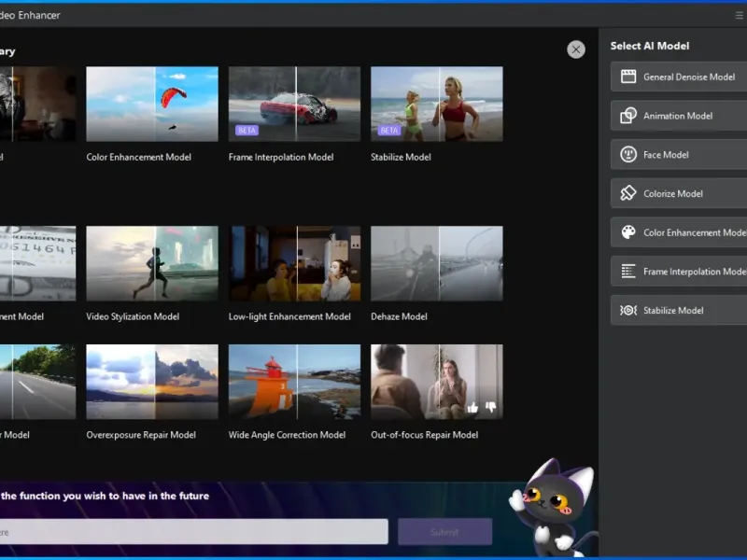The image size is (747, 560).
Task: Click the 'Overexposure Repair Model' label
Action: point(141,435)
